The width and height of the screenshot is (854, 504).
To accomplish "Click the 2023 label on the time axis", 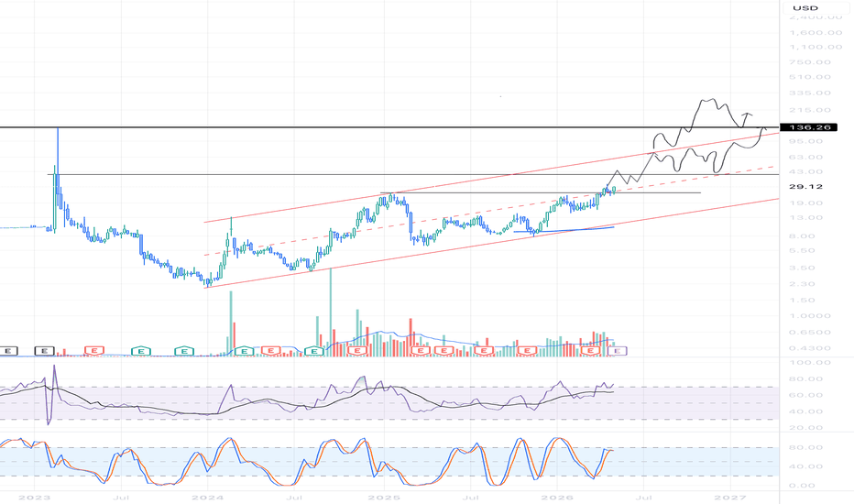I will click(34, 498).
